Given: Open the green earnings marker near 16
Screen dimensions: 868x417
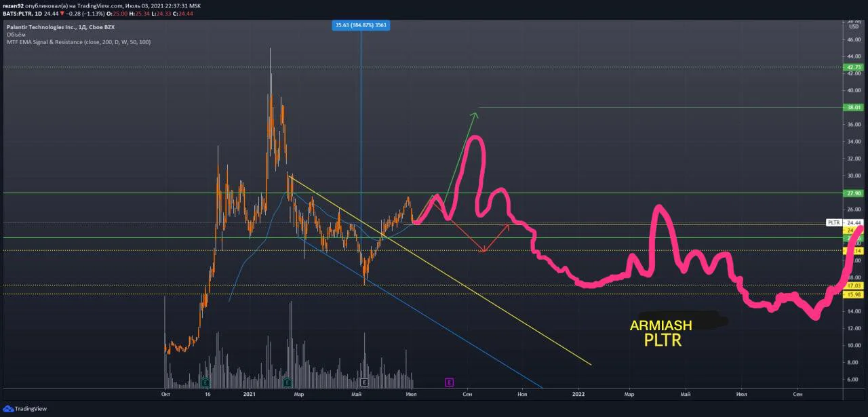Looking at the screenshot, I should point(204,382).
